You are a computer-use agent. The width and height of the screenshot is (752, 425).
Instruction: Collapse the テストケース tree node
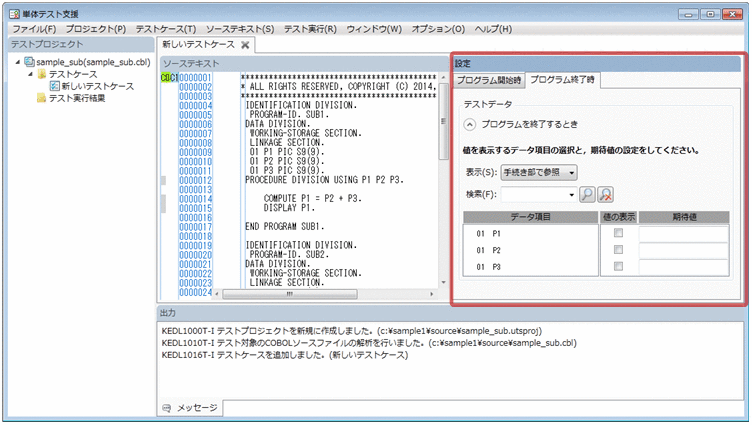tap(30, 74)
